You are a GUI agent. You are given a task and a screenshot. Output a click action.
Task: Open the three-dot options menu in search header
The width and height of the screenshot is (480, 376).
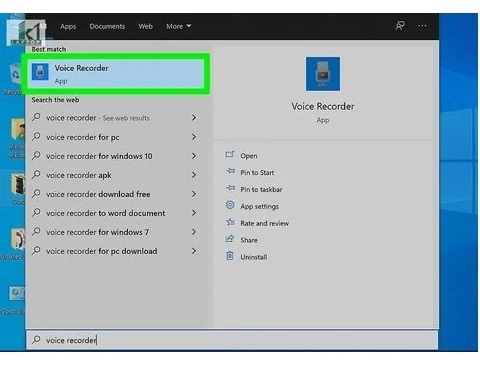(422, 26)
